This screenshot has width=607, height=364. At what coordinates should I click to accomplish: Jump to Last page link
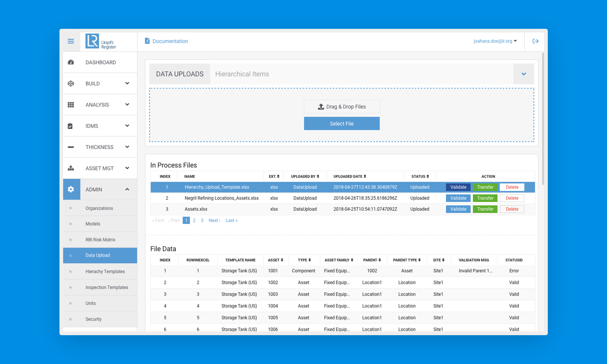tap(232, 221)
